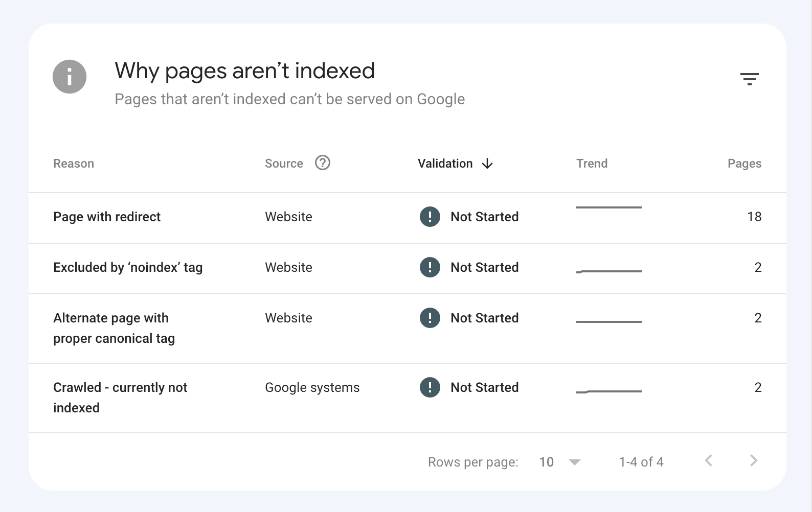Open the Page with redirect reason
Image resolution: width=812 pixels, height=512 pixels.
click(x=107, y=217)
